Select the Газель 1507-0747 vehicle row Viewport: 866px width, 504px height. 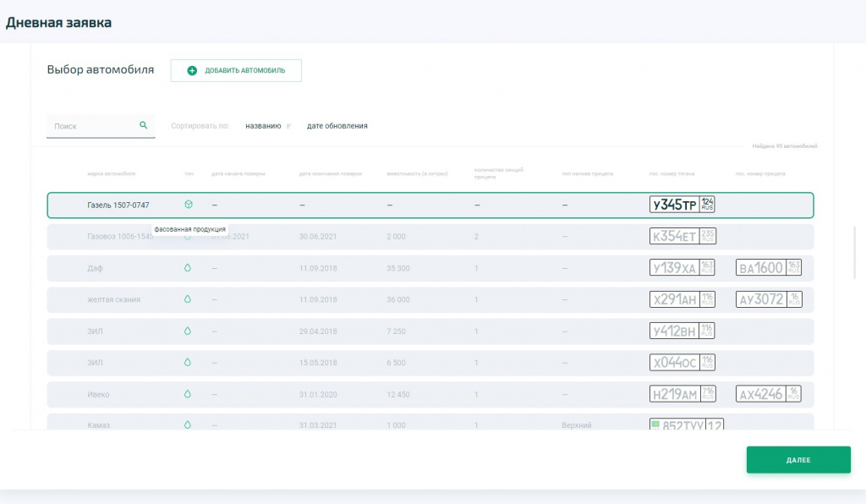pyautogui.click(x=430, y=205)
